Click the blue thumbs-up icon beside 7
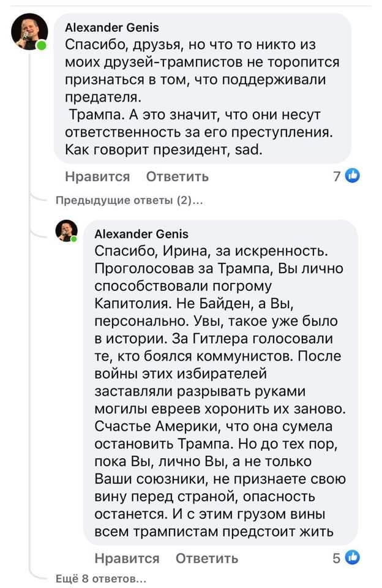The image size is (382, 588). (x=353, y=176)
